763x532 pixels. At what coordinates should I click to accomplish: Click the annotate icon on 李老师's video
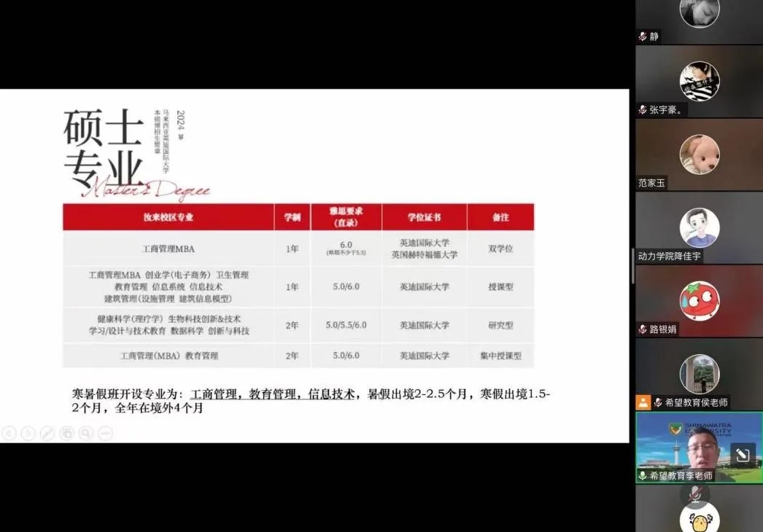pos(742,455)
